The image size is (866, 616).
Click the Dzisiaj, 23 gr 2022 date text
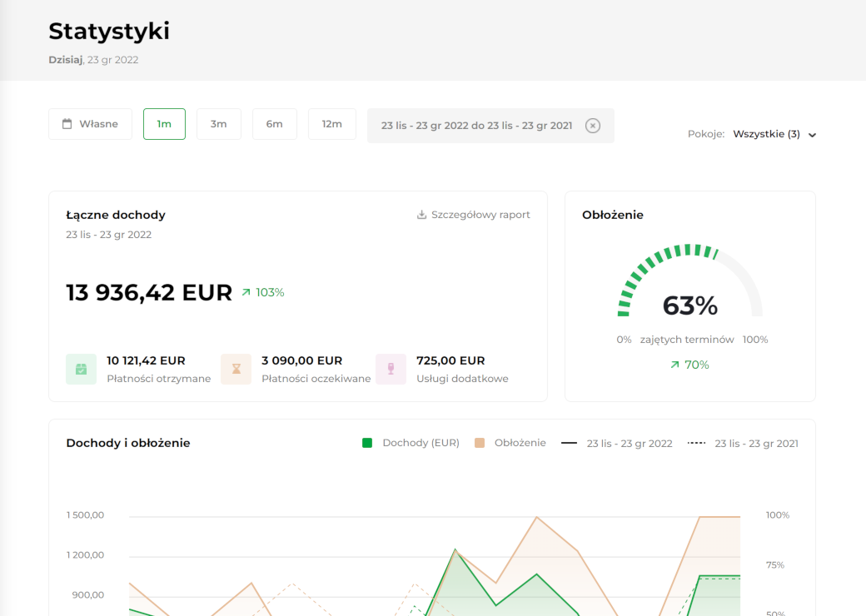click(x=93, y=60)
